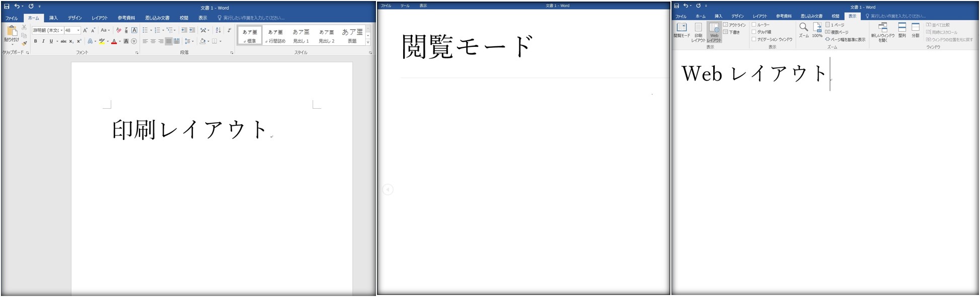Toggle bold formatting in the Home ribbon
The height and width of the screenshot is (297, 980).
tap(35, 41)
